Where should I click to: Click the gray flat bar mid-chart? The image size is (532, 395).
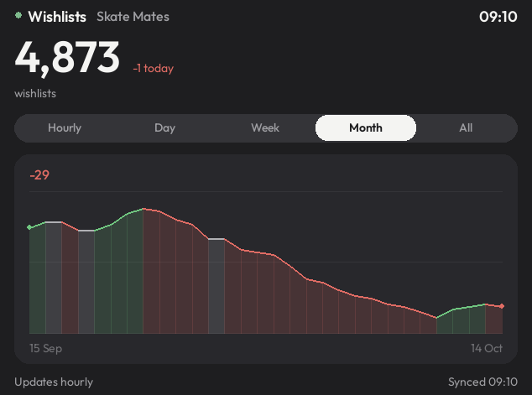[x=216, y=286]
